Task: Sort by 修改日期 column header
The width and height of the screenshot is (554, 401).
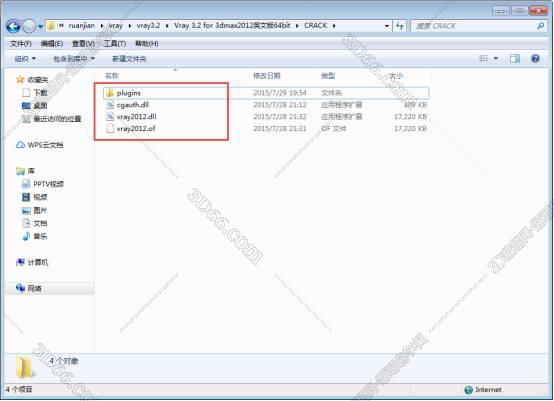Action: (x=267, y=76)
